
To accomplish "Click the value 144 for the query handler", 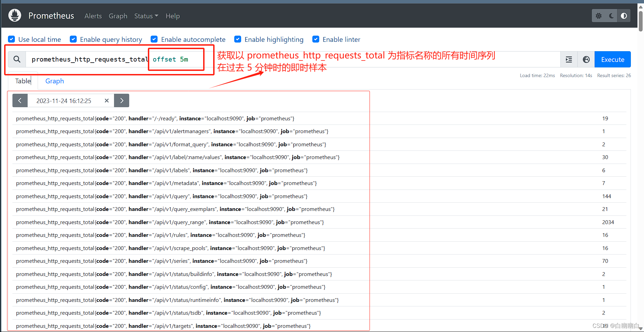I will pyautogui.click(x=607, y=196).
